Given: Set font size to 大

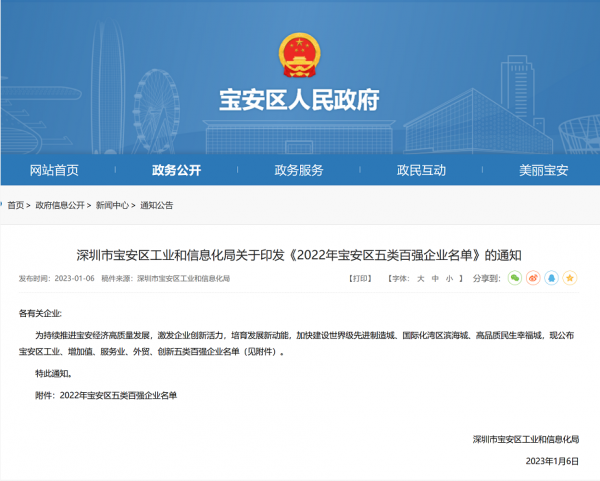Looking at the screenshot, I should click(x=421, y=278).
